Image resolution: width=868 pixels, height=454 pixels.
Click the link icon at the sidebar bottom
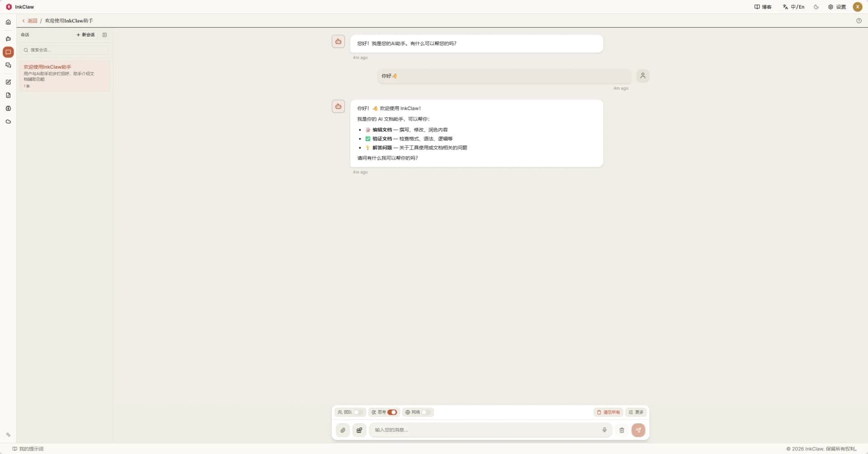pos(8,435)
